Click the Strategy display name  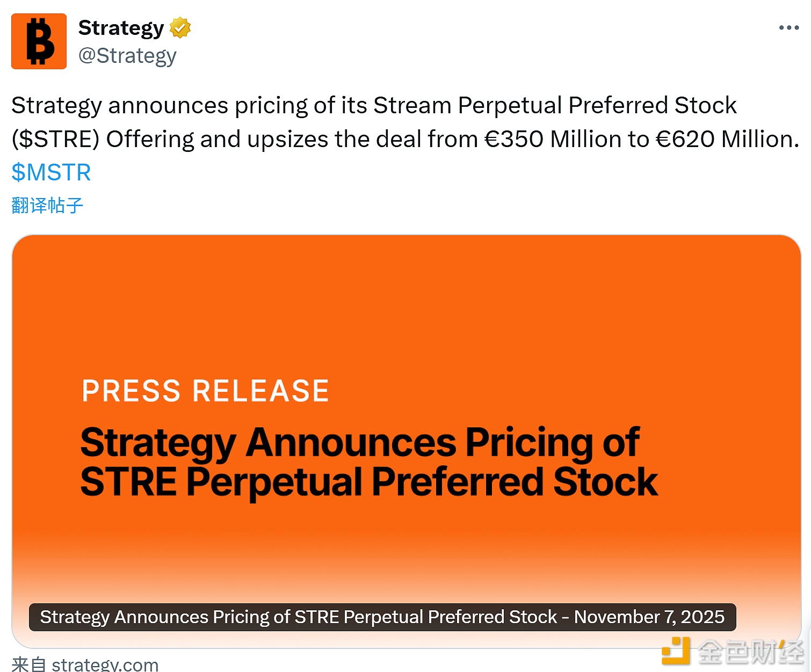point(121,27)
